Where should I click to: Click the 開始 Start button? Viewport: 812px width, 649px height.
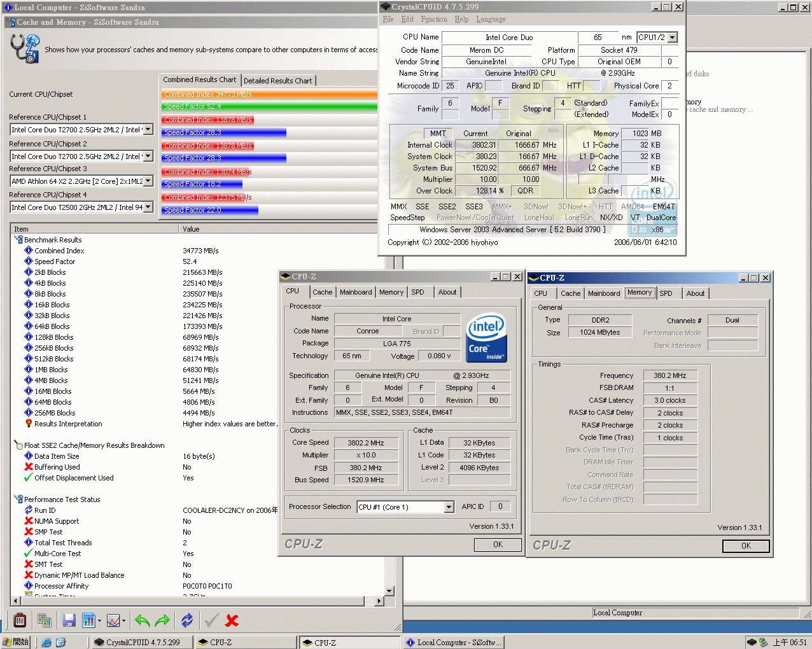pos(15,642)
